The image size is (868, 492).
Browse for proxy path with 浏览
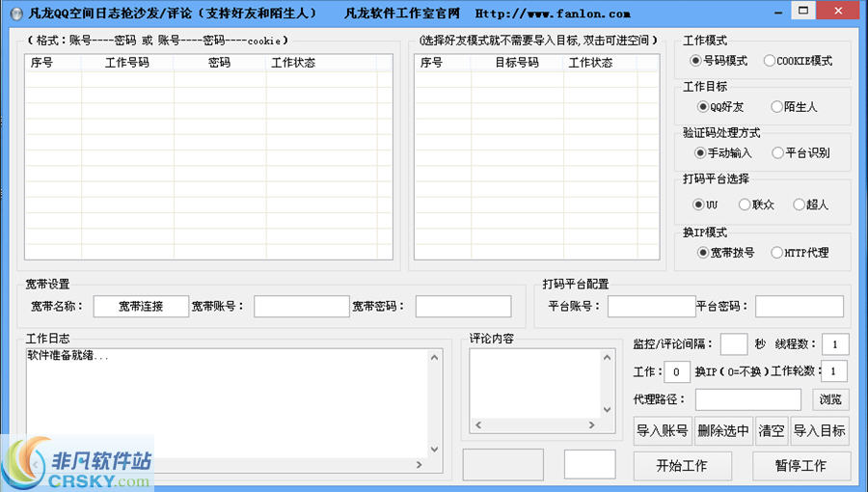(829, 399)
